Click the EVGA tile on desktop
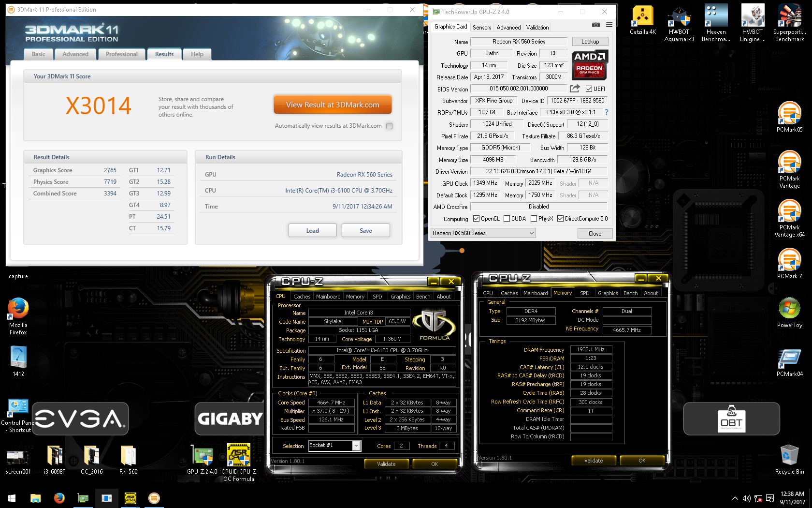Screen dimensions: 812x508 [80, 419]
